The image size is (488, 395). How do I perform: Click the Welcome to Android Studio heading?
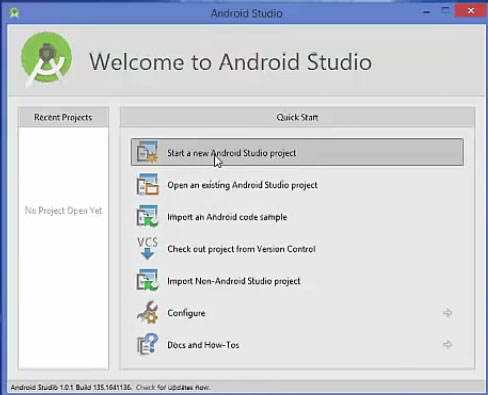coord(230,62)
